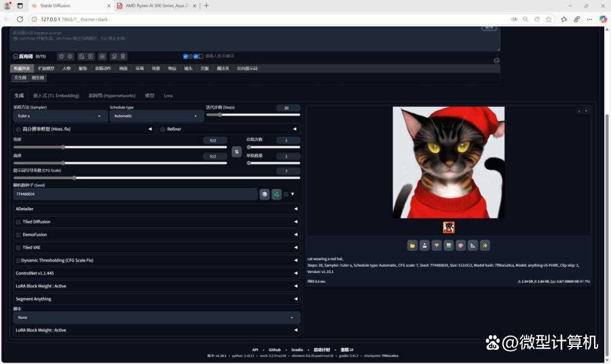Open the Sampler dropdown showing Euler a
611x364 pixels.
click(60, 116)
